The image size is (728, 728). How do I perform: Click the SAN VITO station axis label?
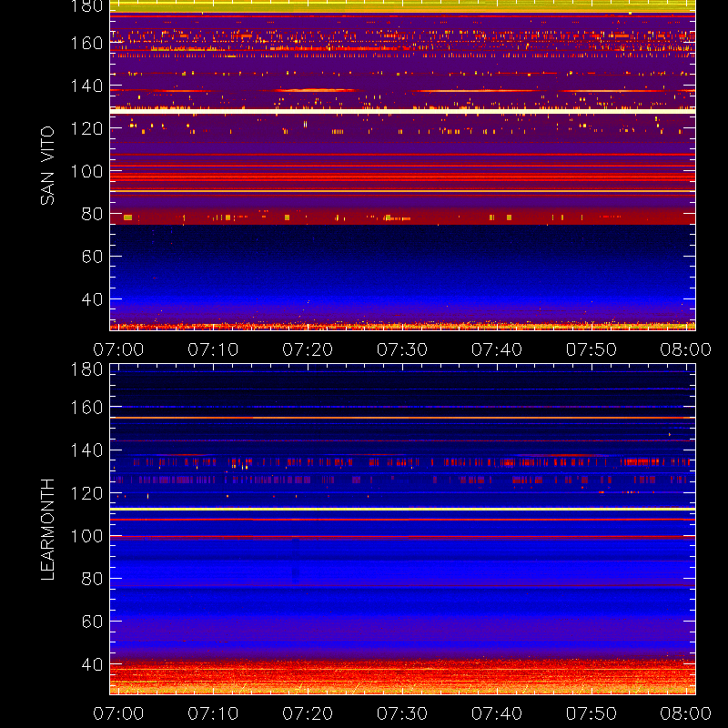click(x=47, y=166)
